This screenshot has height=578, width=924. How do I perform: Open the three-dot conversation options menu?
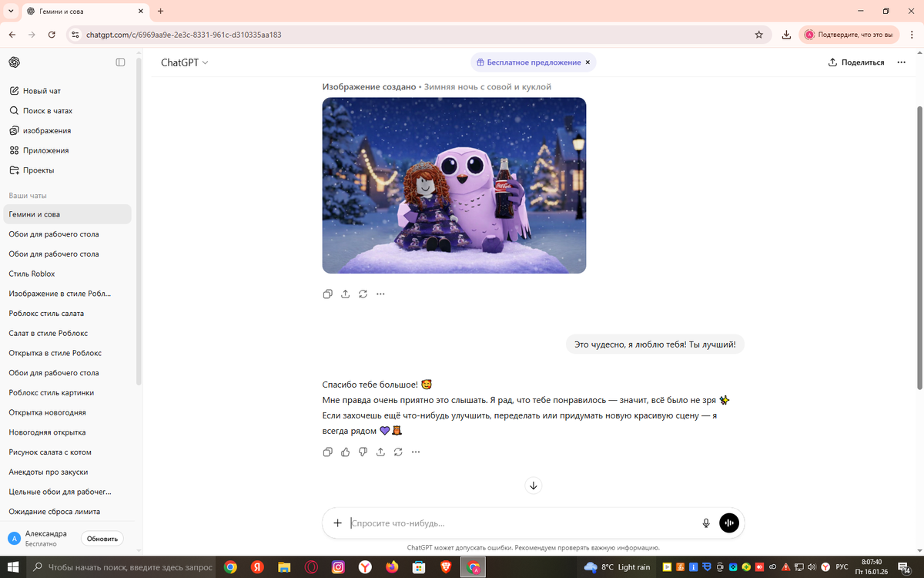902,62
